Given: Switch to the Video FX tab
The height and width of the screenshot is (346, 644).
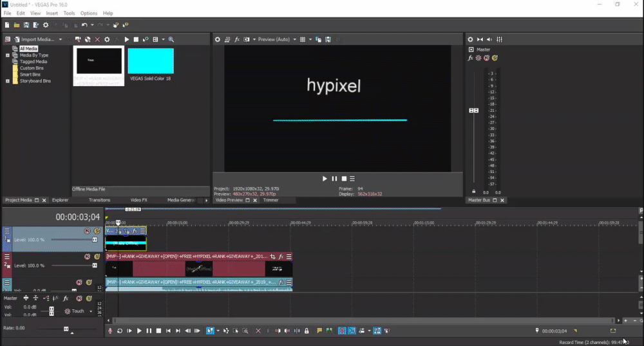Looking at the screenshot, I should point(139,200).
